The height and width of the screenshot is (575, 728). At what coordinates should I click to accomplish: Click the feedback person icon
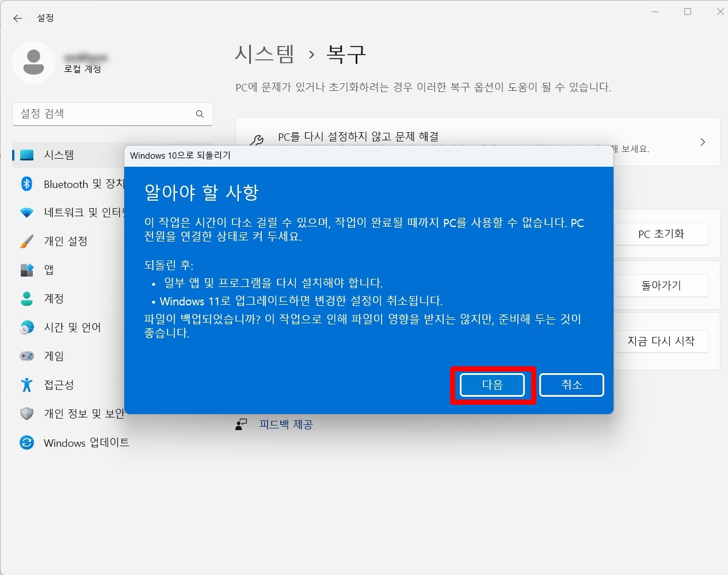pyautogui.click(x=241, y=424)
